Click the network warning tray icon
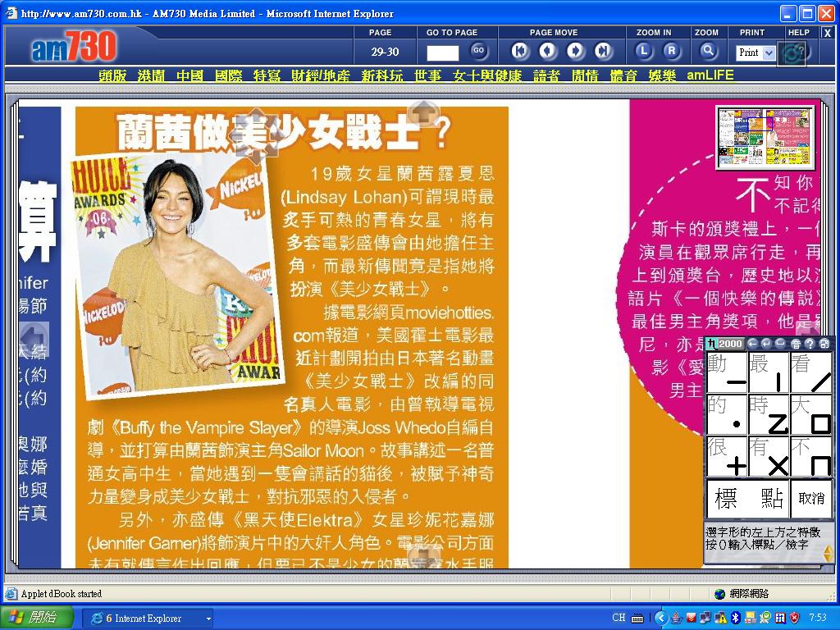The height and width of the screenshot is (630, 840). click(719, 619)
